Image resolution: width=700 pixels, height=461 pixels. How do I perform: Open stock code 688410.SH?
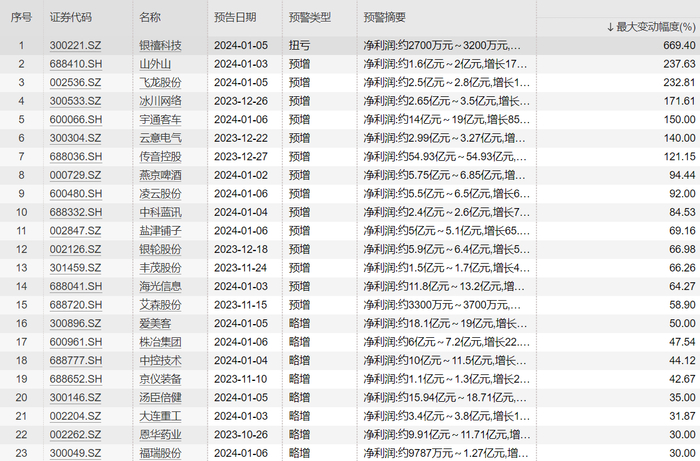tap(76, 64)
